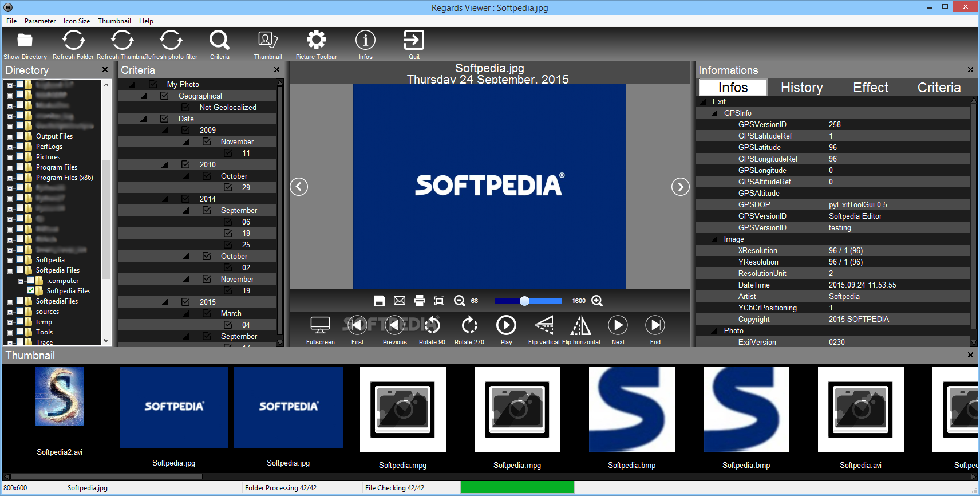The width and height of the screenshot is (980, 496).
Task: Toggle the 2010 October 29 checkbox
Action: click(x=228, y=187)
